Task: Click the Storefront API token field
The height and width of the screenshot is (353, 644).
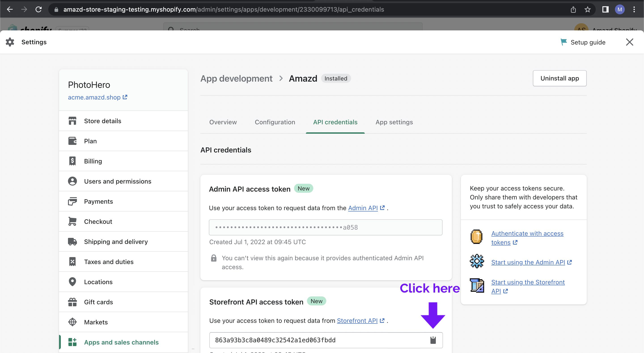Action: (326, 340)
